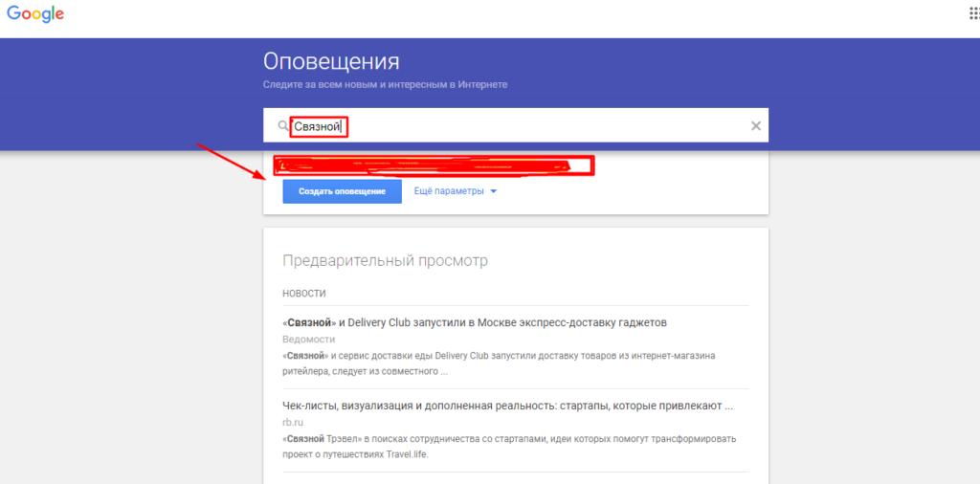Click the Следите за всем новым subtitle
Screen dimensions: 980x484
(x=385, y=84)
